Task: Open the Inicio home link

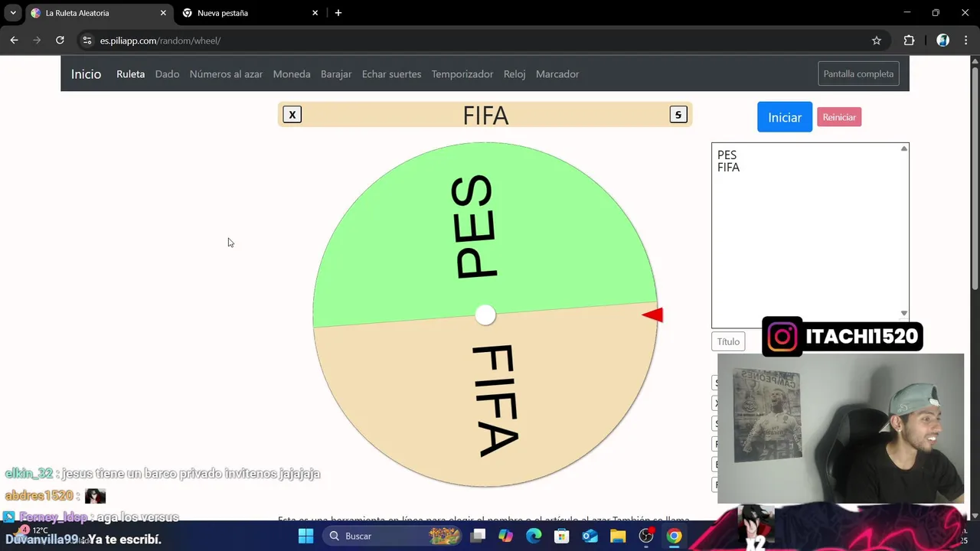Action: (86, 74)
